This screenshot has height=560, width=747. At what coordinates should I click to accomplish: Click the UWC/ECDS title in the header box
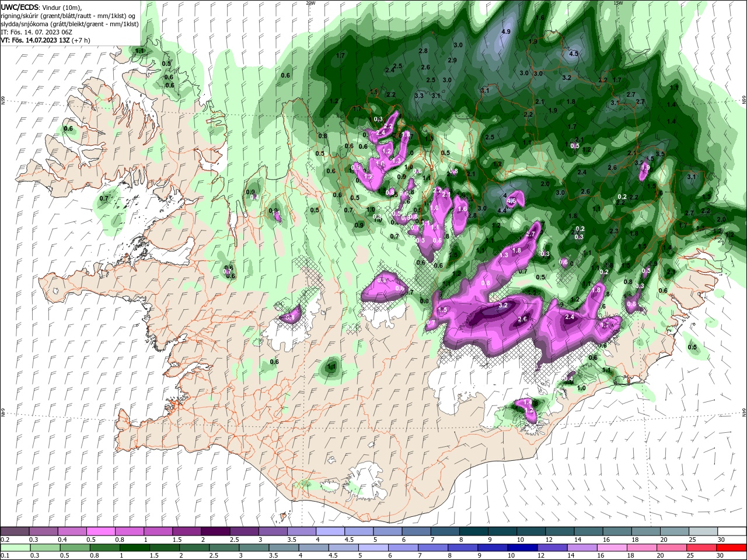19,7
